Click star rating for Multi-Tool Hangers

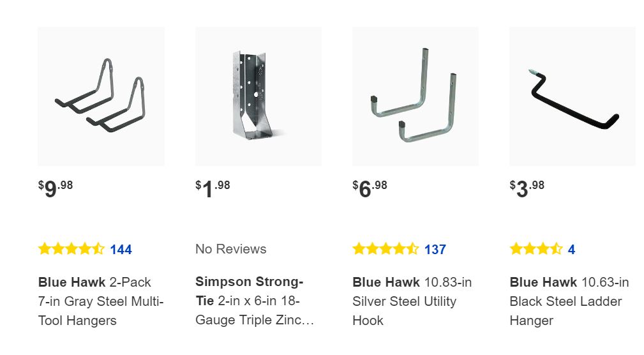tap(71, 249)
